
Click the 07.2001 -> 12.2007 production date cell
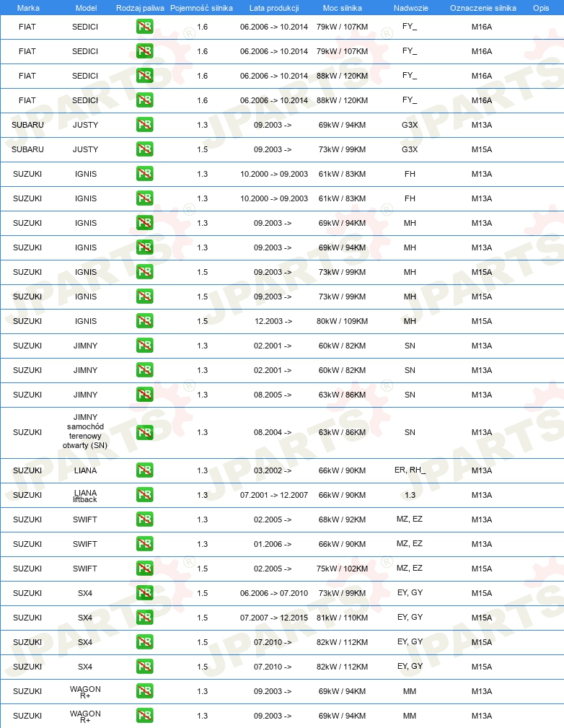coord(274,496)
